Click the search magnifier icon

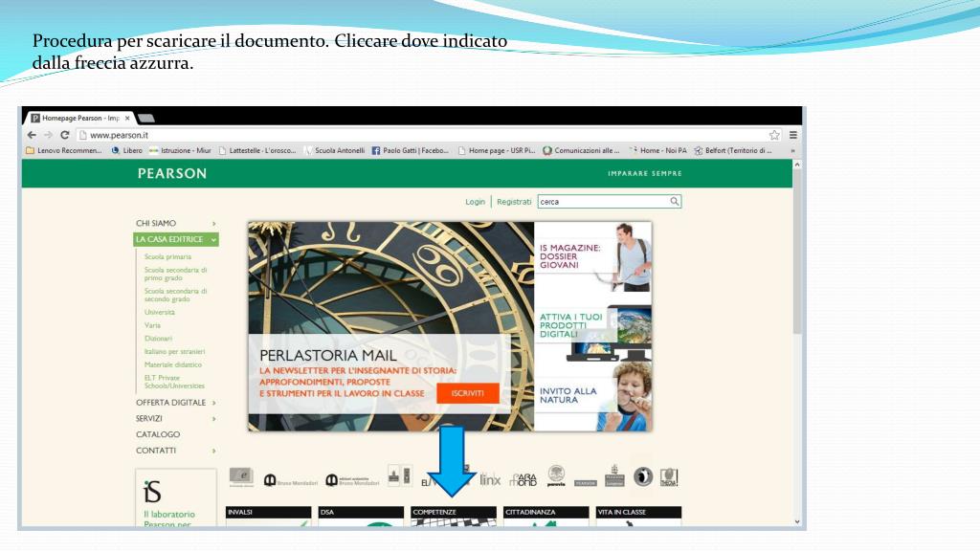[675, 201]
